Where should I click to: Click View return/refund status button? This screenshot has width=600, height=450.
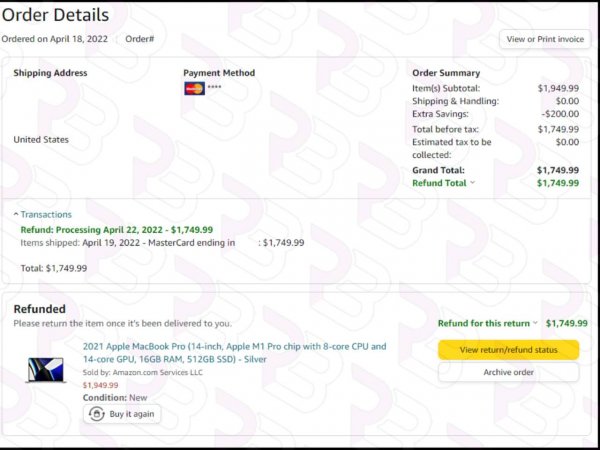tap(509, 350)
